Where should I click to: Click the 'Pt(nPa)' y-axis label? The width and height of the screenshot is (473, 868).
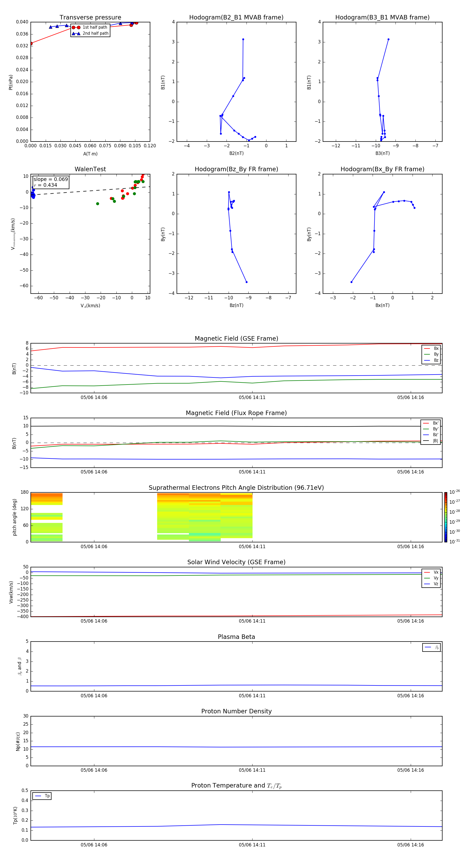tap(11, 82)
